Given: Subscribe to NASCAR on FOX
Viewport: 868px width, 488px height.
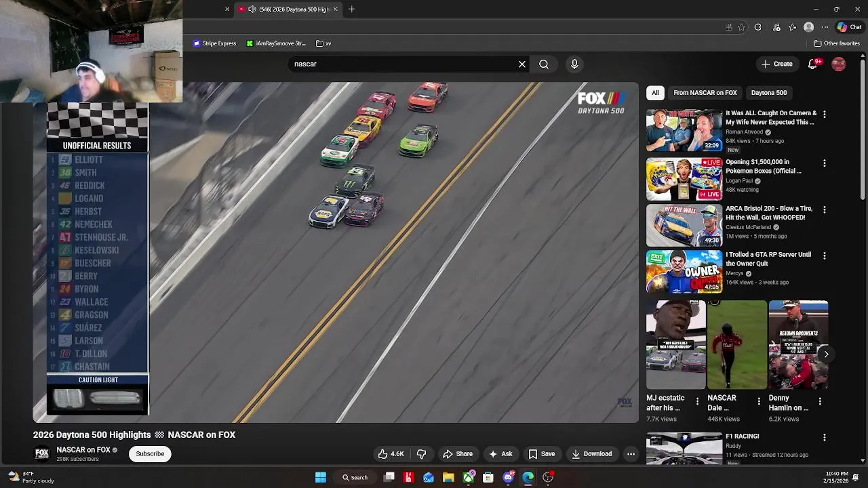Looking at the screenshot, I should pos(150,454).
